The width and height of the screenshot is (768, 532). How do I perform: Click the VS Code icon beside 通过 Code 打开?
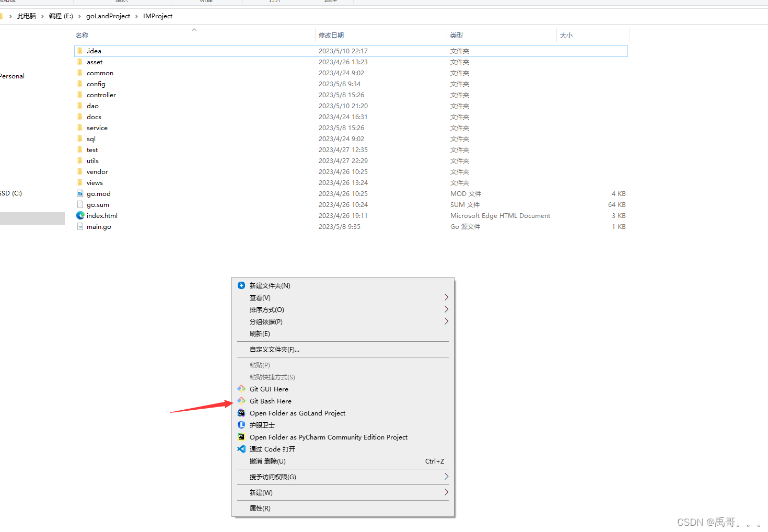point(241,449)
